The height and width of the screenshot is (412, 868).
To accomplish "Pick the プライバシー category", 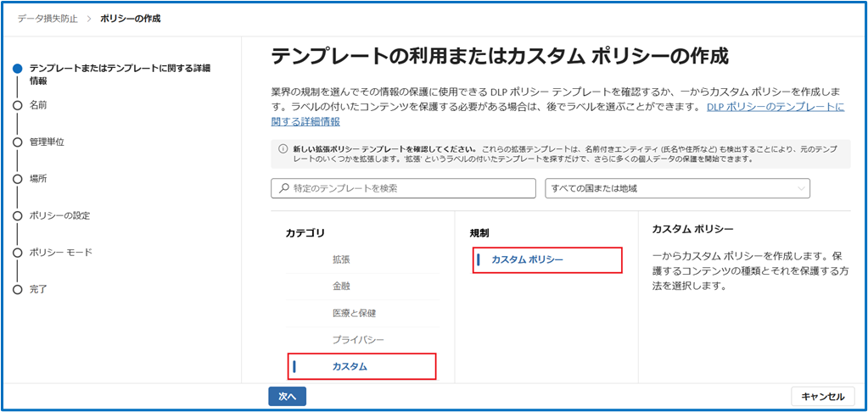I will click(x=358, y=339).
